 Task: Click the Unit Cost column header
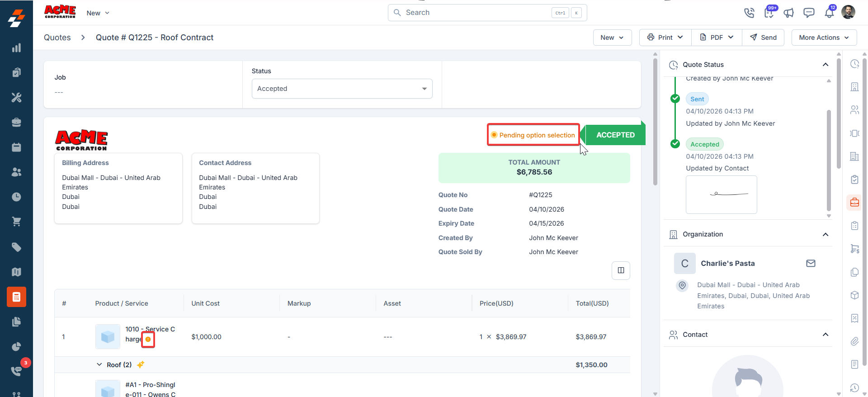coord(205,303)
